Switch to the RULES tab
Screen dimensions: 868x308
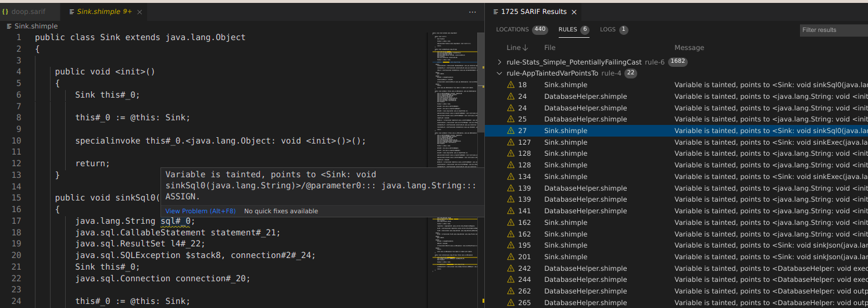click(574, 30)
